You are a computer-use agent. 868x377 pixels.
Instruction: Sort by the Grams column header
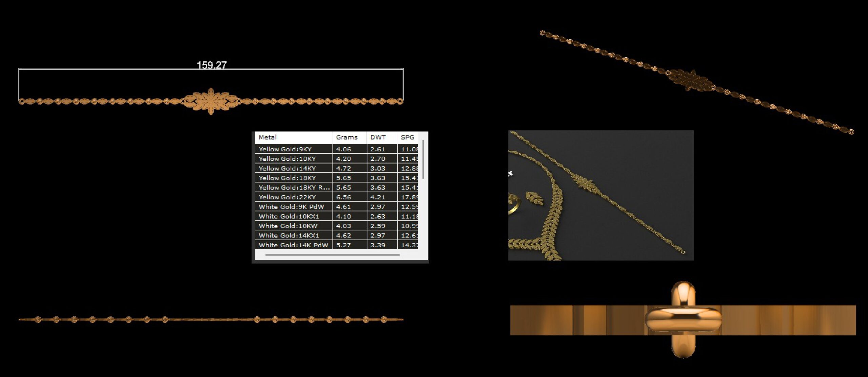[x=347, y=137]
